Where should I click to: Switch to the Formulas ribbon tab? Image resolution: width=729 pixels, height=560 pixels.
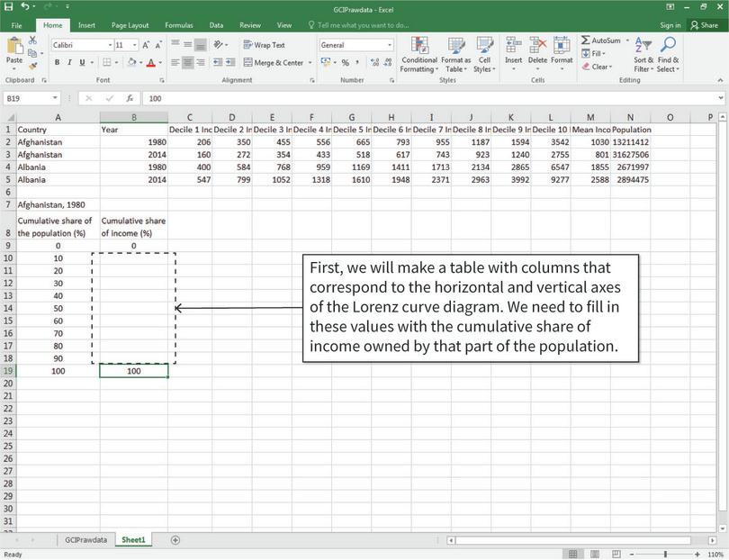click(178, 24)
